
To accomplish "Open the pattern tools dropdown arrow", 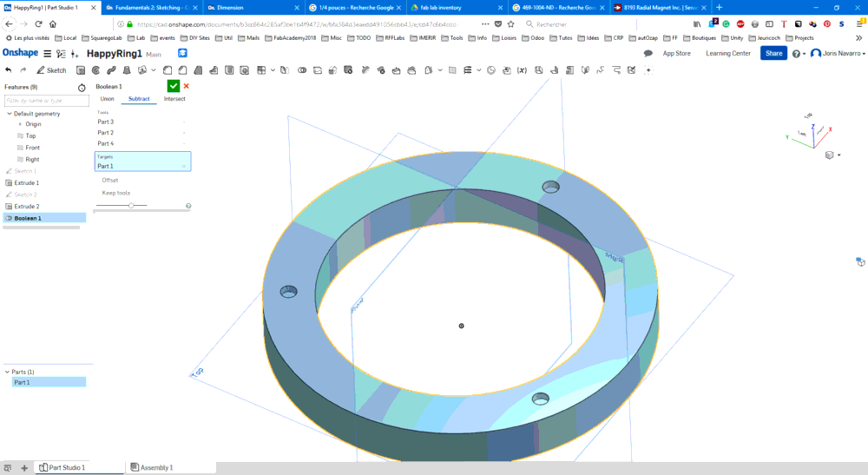I will pos(273,70).
